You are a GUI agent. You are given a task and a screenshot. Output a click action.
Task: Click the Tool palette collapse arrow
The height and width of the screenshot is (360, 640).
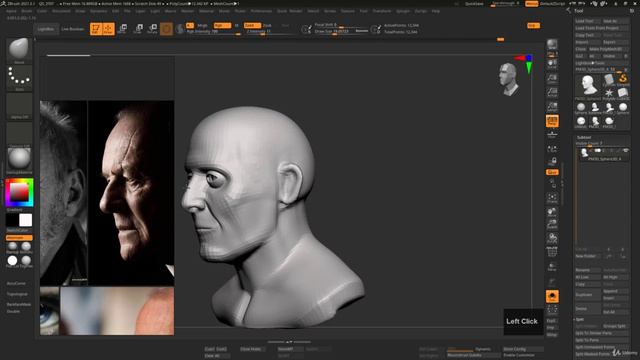point(569,11)
